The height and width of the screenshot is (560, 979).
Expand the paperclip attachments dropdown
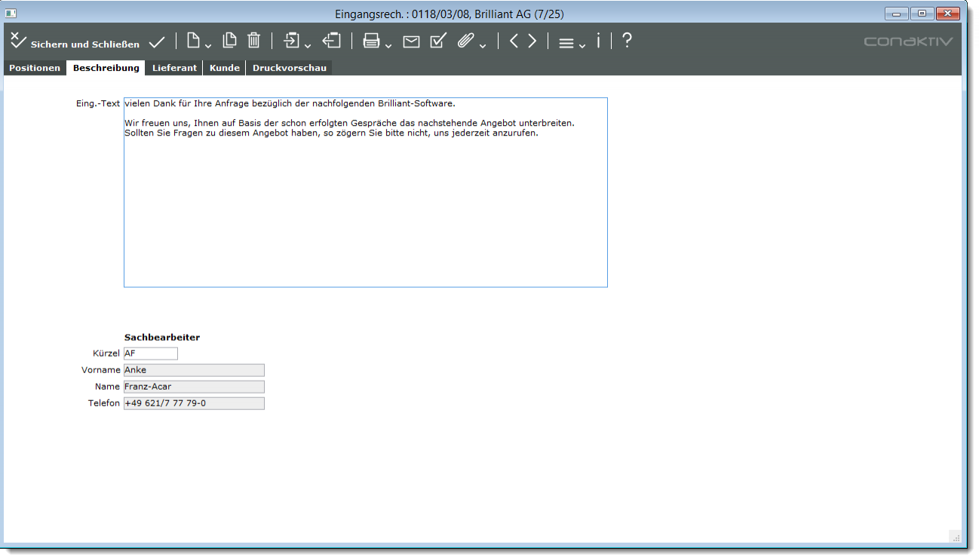(x=483, y=46)
